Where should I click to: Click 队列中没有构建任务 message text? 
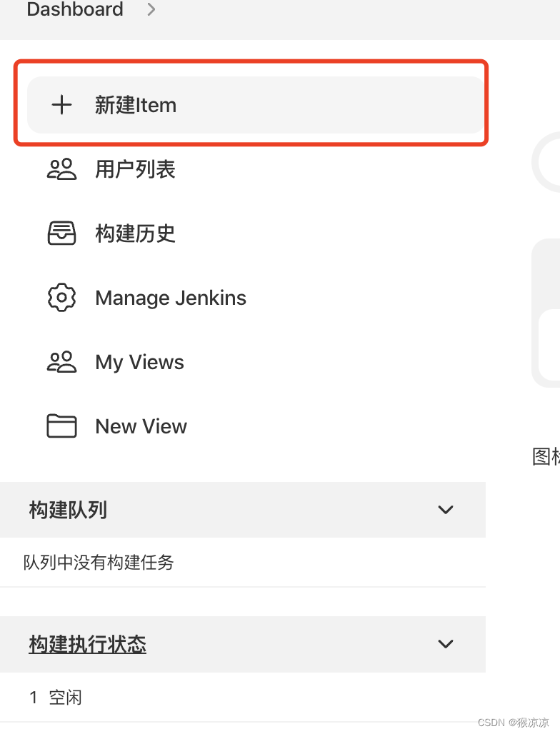pyautogui.click(x=99, y=562)
